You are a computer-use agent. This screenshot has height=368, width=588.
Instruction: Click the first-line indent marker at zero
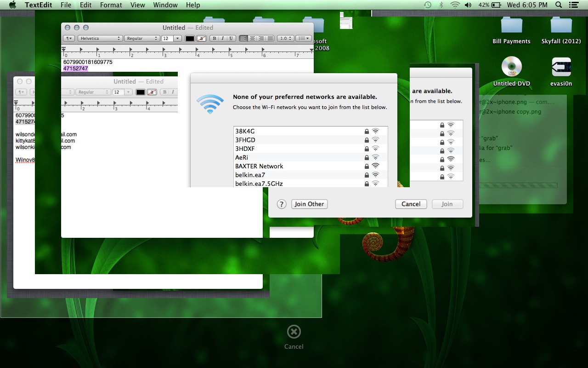click(64, 48)
